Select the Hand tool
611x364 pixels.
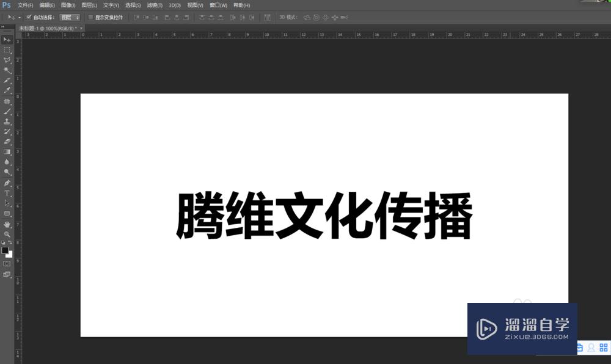(7, 224)
